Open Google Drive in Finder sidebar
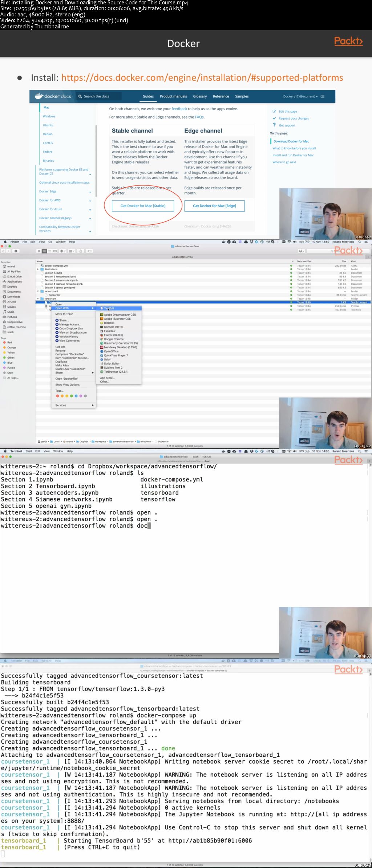The width and height of the screenshot is (372, 868). point(13,322)
